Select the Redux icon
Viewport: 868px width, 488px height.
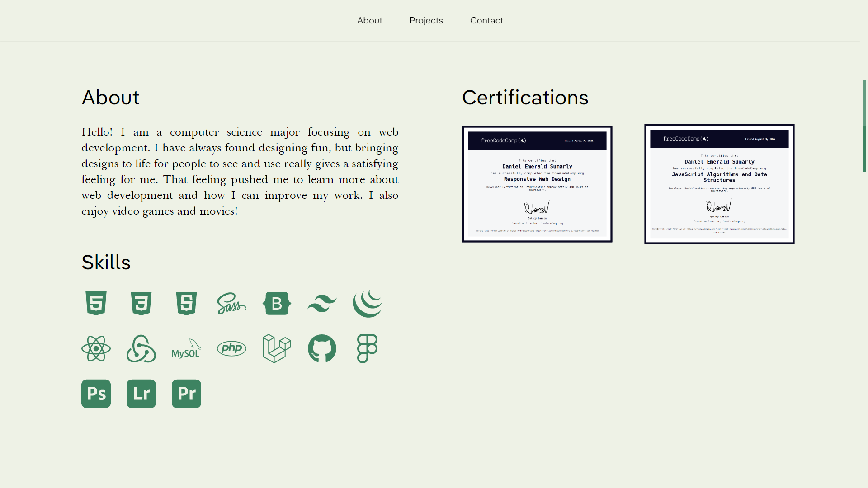pos(141,348)
